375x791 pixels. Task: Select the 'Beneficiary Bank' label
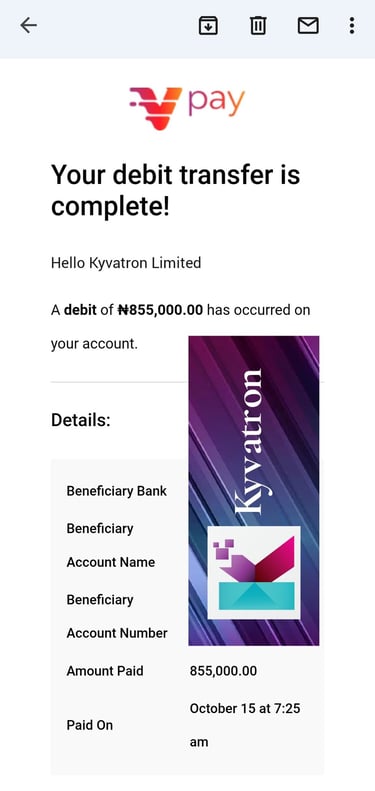click(117, 491)
